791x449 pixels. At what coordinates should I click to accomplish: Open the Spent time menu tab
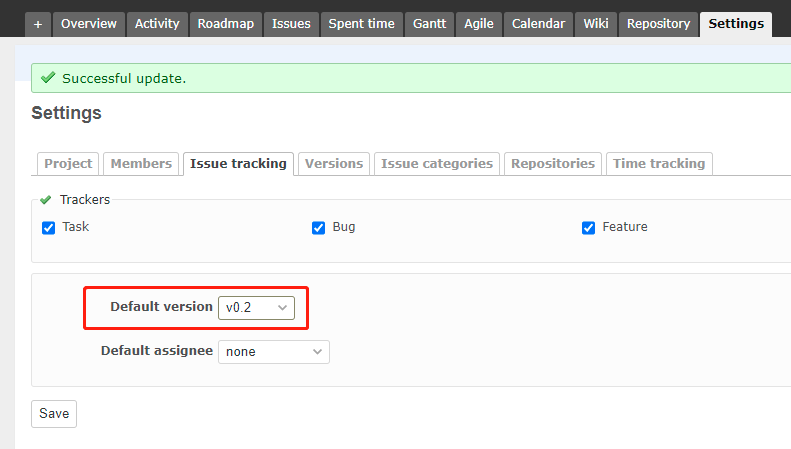pos(361,24)
